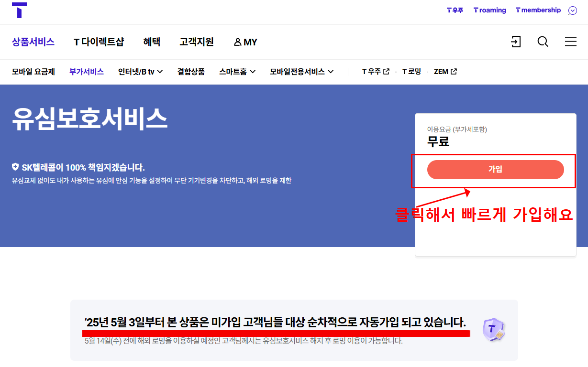The width and height of the screenshot is (588, 367).
Task: Go to 모바일 요금제 submenu
Action: [33, 72]
